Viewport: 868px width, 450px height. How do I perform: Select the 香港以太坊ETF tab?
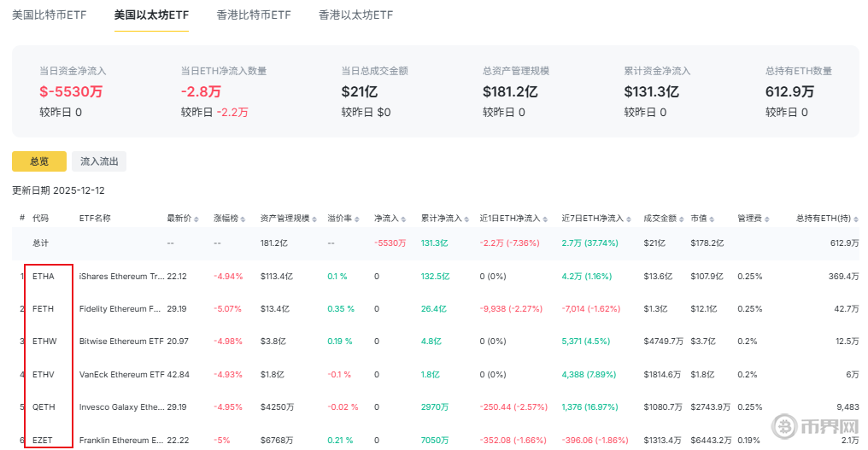tap(355, 15)
